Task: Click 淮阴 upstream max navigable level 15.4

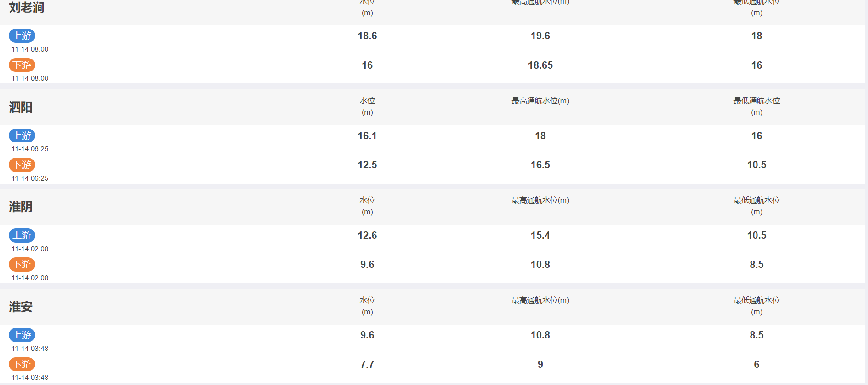Action: coord(540,235)
